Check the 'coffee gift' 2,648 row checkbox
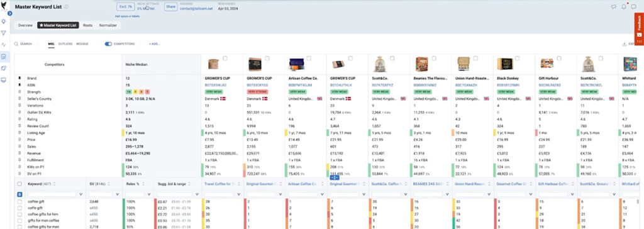The image size is (644, 229). [x=19, y=201]
